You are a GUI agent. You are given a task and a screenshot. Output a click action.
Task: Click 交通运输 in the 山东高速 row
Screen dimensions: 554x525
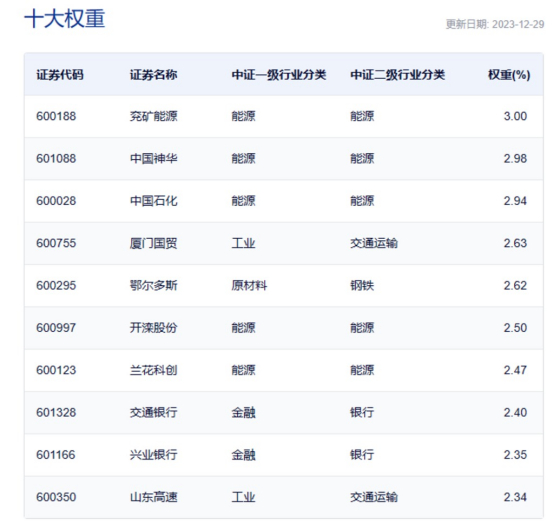coord(374,497)
